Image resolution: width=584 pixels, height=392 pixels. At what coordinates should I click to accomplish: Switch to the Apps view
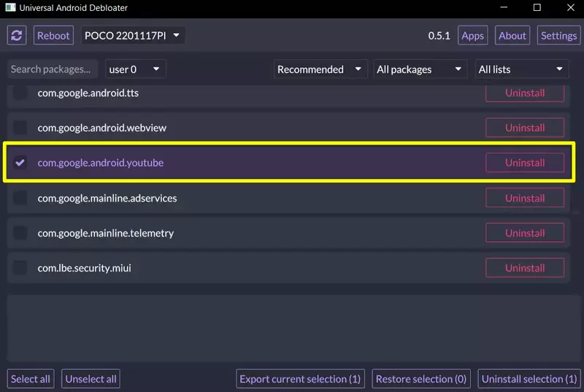473,35
